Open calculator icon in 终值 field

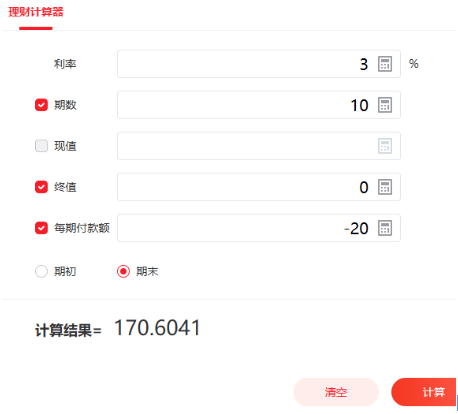coord(385,187)
